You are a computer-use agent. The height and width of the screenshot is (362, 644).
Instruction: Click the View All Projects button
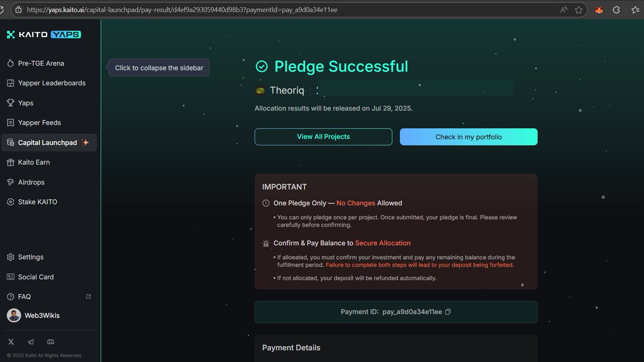[323, 137]
